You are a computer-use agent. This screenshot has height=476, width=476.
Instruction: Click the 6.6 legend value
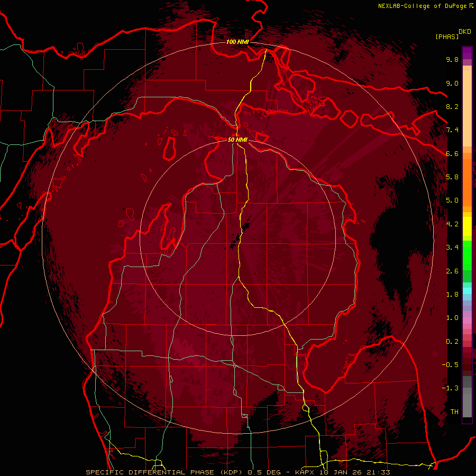(452, 153)
